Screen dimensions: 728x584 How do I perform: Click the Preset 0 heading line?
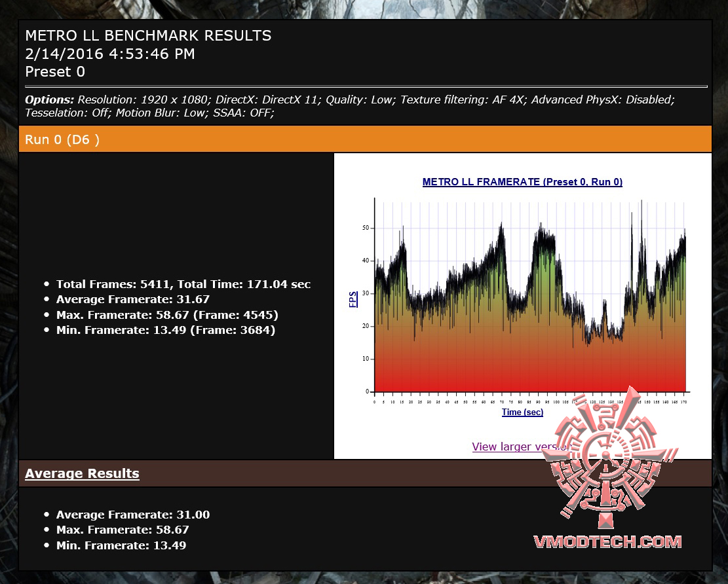point(55,72)
